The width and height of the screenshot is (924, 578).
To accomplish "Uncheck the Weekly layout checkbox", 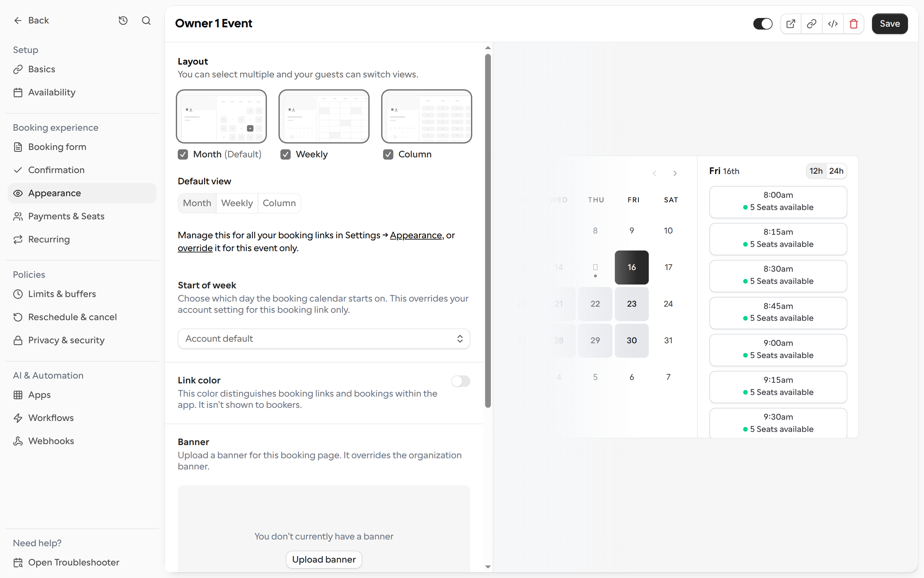I will click(x=286, y=154).
